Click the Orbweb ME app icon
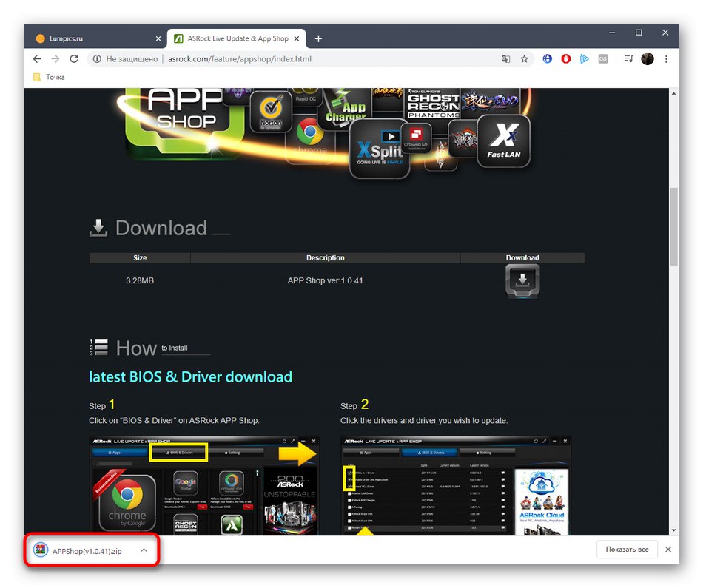703x588 pixels. coord(416,138)
